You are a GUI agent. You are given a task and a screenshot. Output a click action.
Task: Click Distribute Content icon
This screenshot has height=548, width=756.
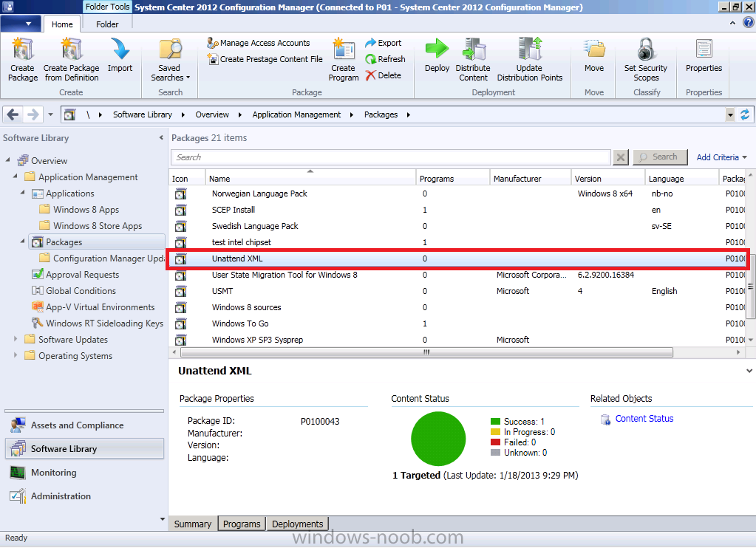[x=474, y=49]
